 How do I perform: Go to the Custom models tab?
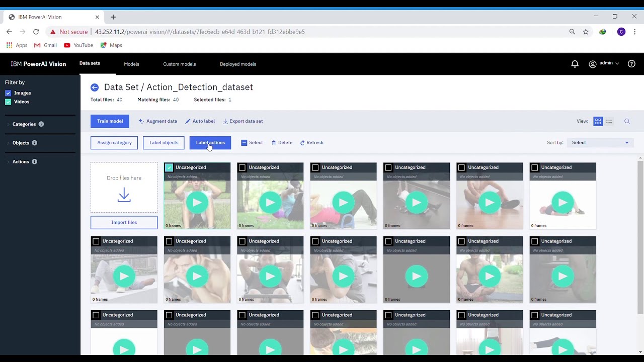pyautogui.click(x=179, y=64)
